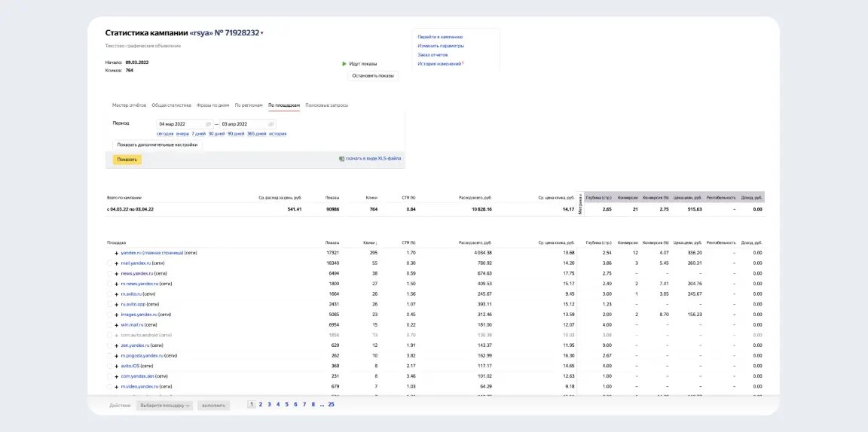The width and height of the screenshot is (868, 432).
Task: Expand the zen.yandex.ru row plus icon
Action: pyautogui.click(x=116, y=345)
